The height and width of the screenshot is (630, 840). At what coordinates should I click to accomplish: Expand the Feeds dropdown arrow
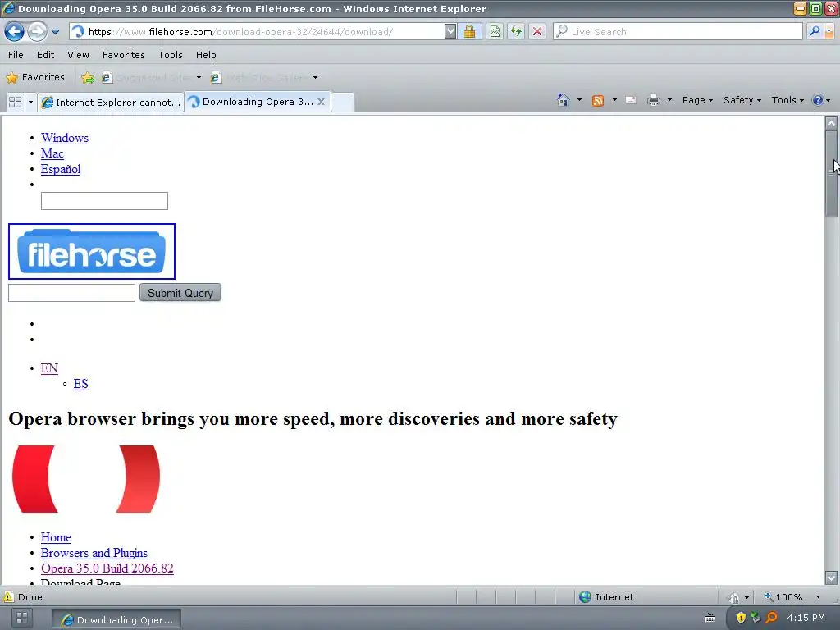pyautogui.click(x=614, y=100)
